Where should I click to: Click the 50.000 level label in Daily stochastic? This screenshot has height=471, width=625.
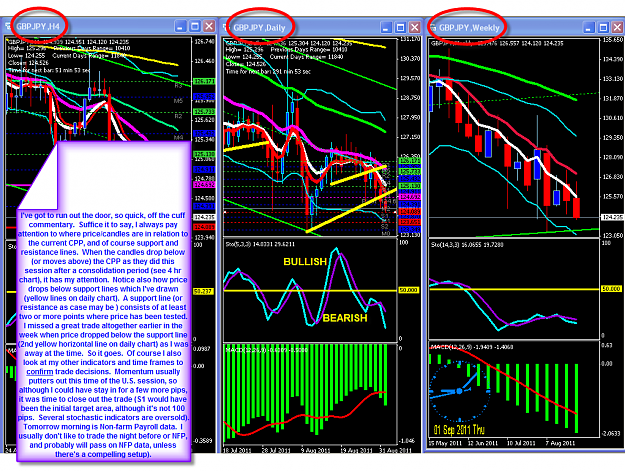click(409, 290)
